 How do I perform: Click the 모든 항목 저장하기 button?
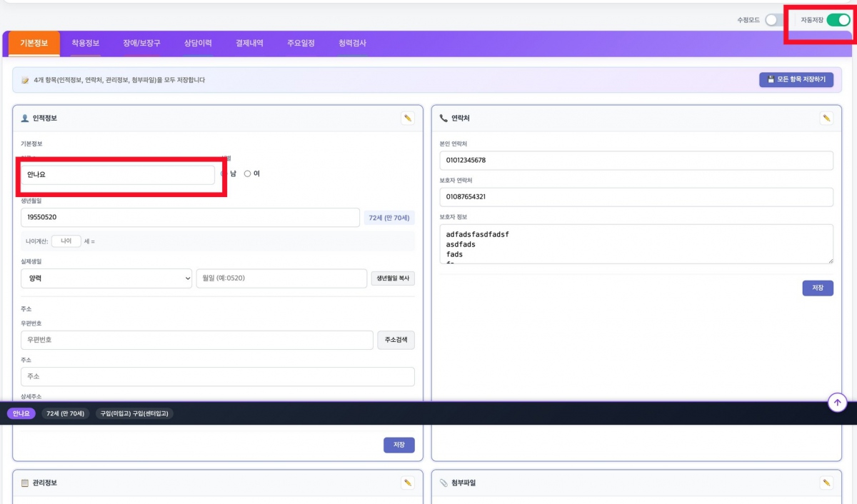click(796, 79)
